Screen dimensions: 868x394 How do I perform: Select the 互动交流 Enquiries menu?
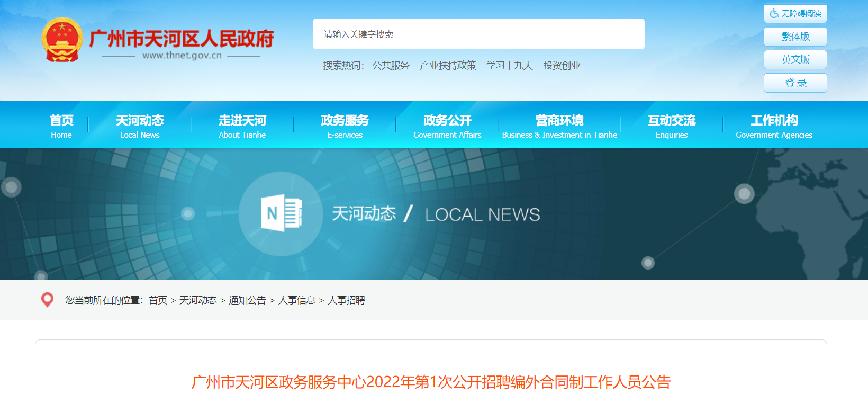[x=672, y=126]
